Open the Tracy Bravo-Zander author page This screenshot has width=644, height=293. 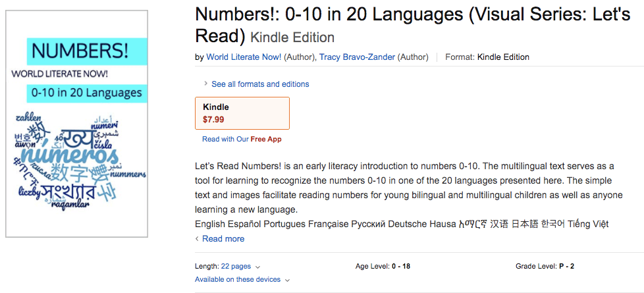tap(358, 57)
